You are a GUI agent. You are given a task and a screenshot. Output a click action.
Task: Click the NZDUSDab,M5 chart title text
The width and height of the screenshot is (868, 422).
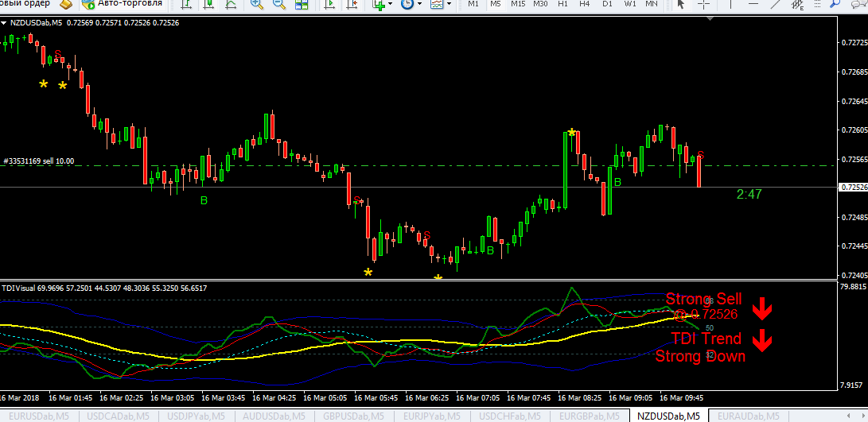pos(37,23)
